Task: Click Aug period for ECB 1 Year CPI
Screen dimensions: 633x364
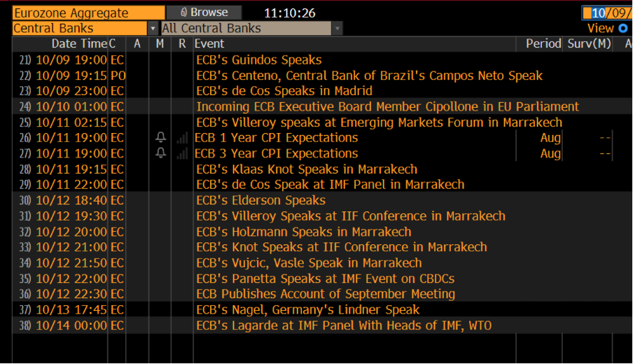Action: pyautogui.click(x=550, y=138)
